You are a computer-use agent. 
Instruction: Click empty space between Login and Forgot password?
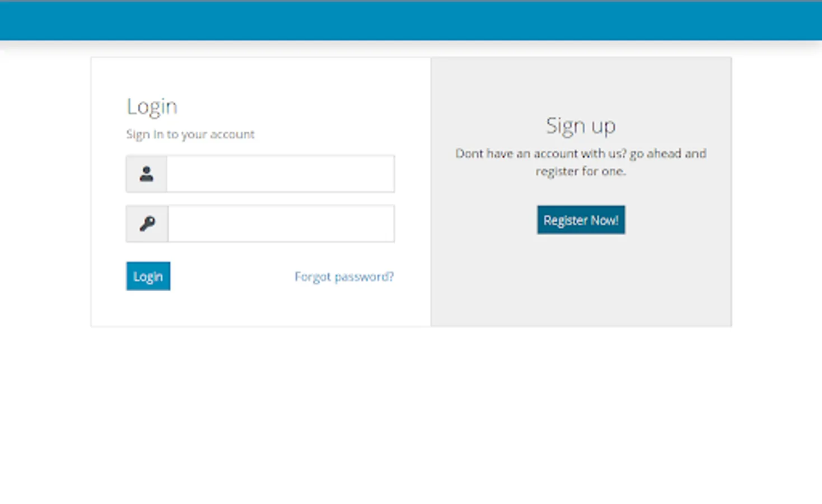click(232, 276)
